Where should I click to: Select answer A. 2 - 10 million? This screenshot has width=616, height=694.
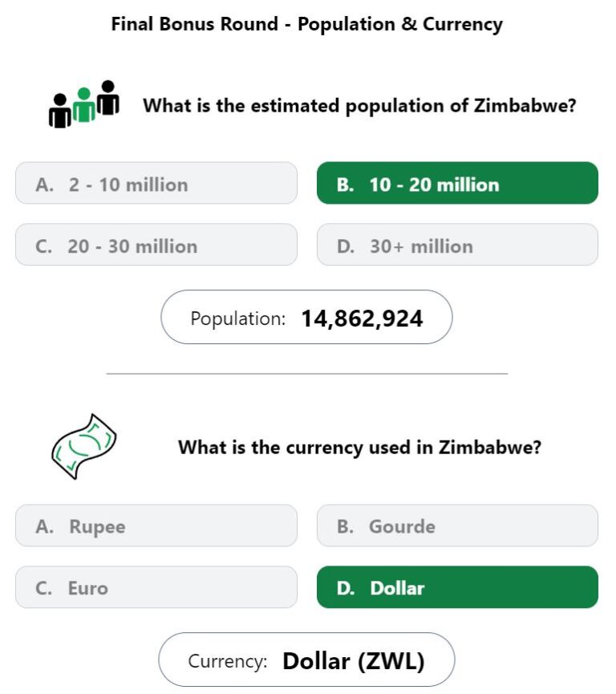tap(156, 183)
